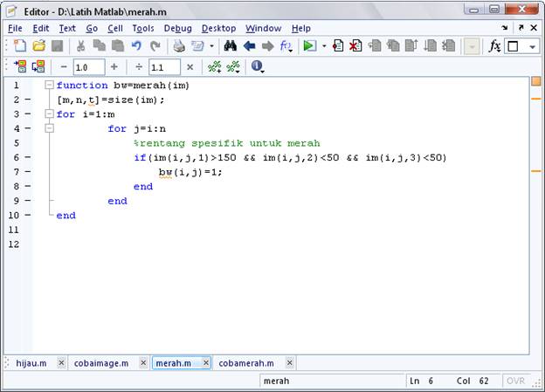Screen dimensions: 545x392
Task: Click the 1.0 increment value field
Action: pyautogui.click(x=88, y=67)
